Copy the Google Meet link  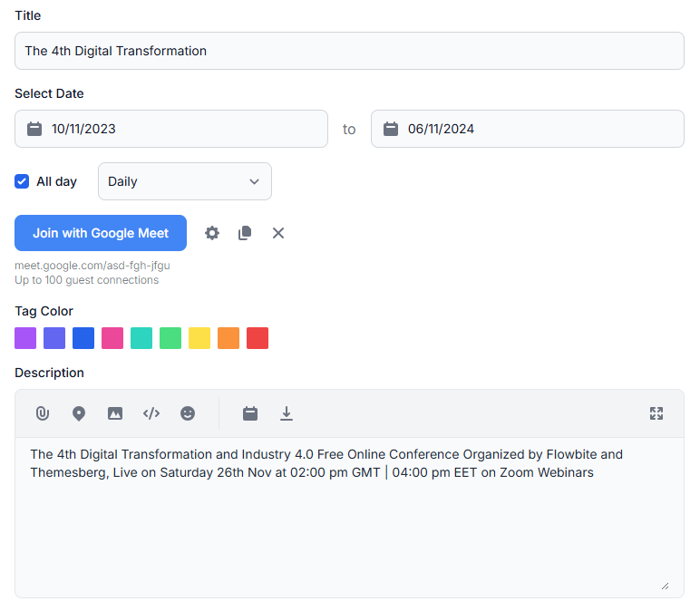coord(245,233)
